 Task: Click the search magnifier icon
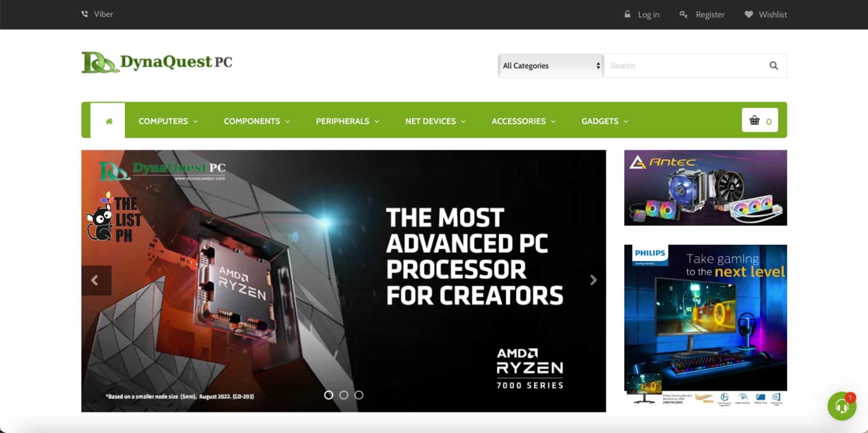(x=773, y=66)
